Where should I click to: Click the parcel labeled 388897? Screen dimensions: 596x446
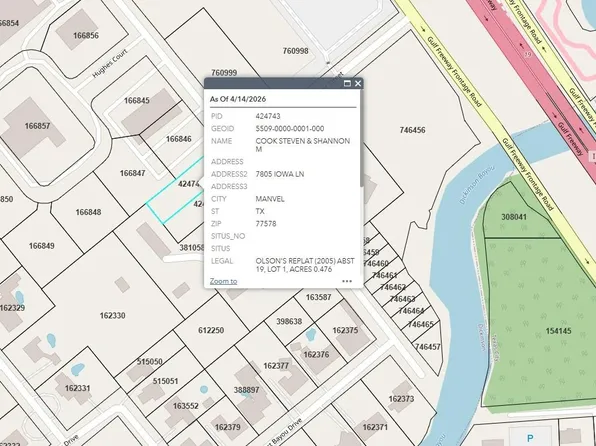click(x=246, y=390)
